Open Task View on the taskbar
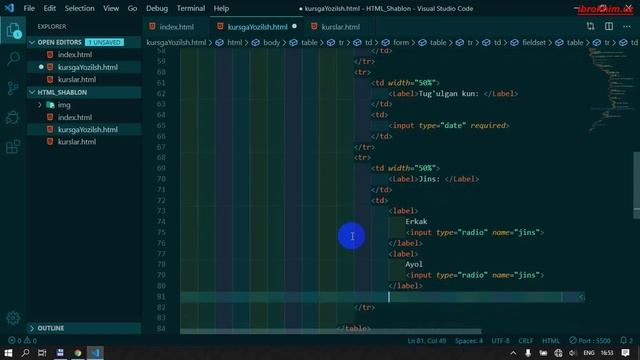 pos(42,353)
